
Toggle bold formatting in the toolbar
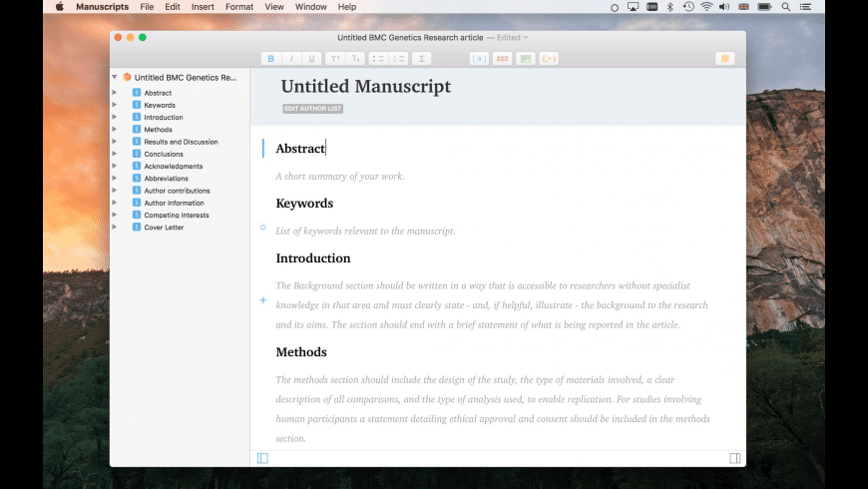pyautogui.click(x=270, y=59)
